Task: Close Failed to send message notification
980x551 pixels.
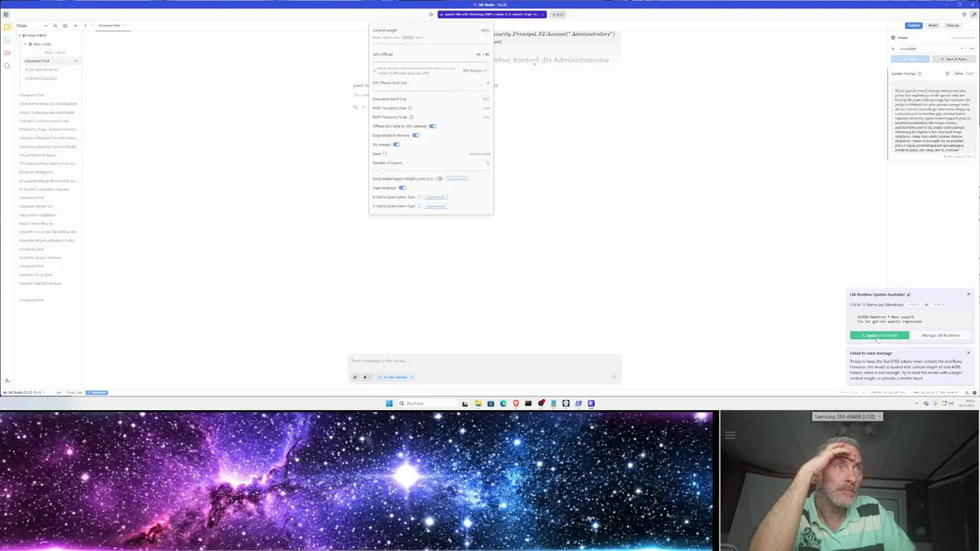Action: coord(969,353)
